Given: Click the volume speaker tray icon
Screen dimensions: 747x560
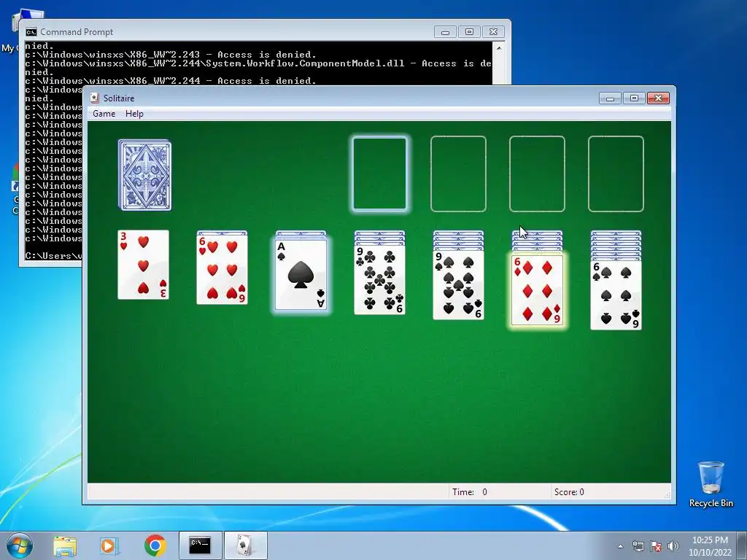Looking at the screenshot, I should point(673,546).
